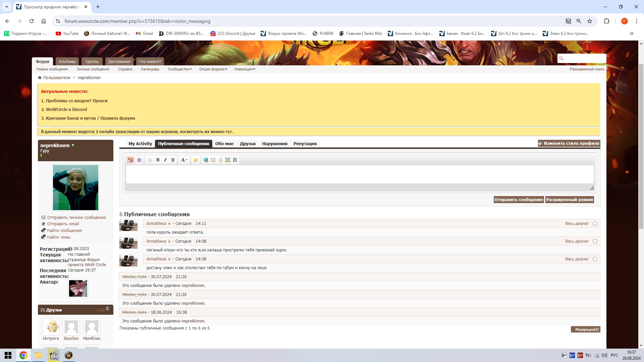Open the Репутация profile tab
Screen dimensions: 644x362
click(305, 144)
